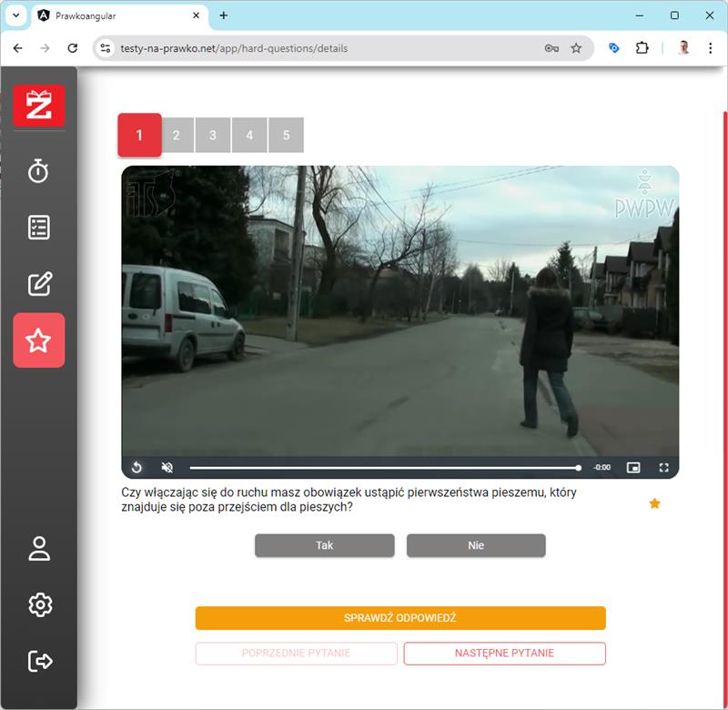Switch to question tab 2

pos(176,136)
